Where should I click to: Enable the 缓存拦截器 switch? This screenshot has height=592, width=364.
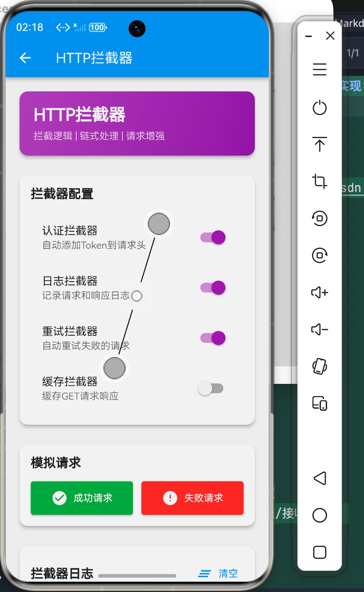coord(211,388)
